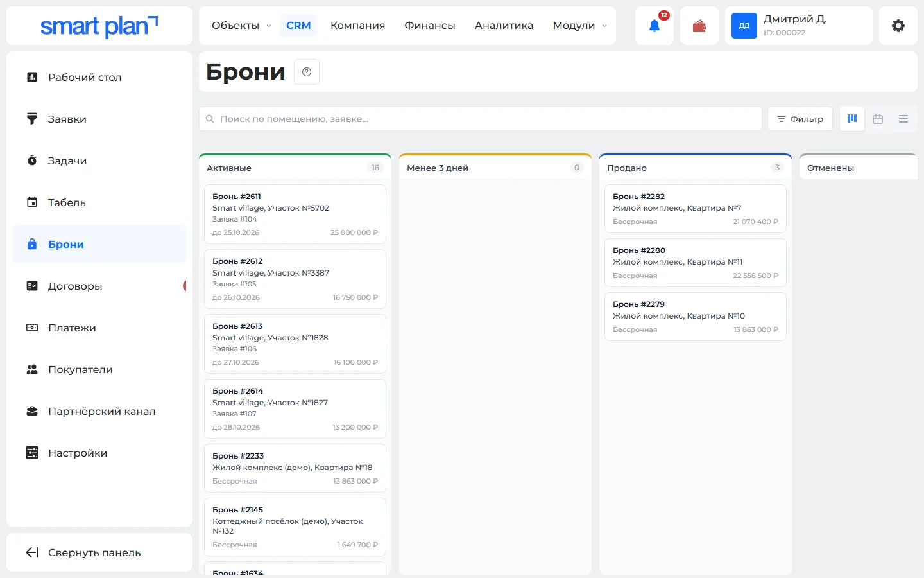Open booking card Бронь #2611

point(295,215)
